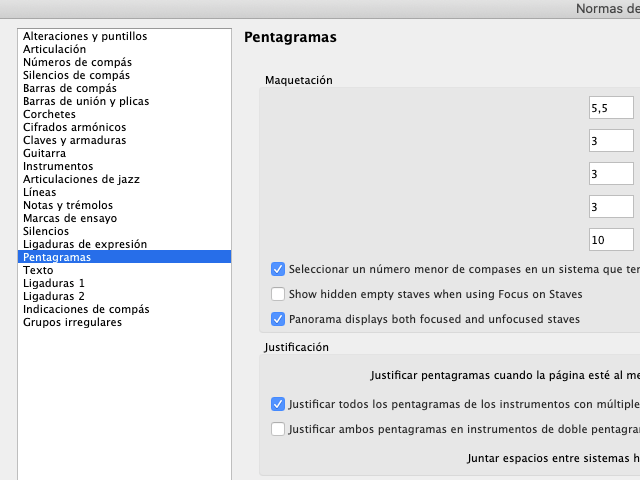Image resolution: width=640 pixels, height=480 pixels.
Task: Open 'Notas y trémolos' category
Action: pyautogui.click(x=68, y=205)
